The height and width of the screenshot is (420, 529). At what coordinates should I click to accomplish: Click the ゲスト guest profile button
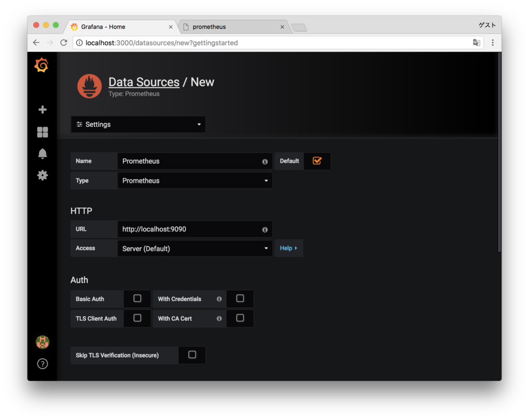(487, 25)
